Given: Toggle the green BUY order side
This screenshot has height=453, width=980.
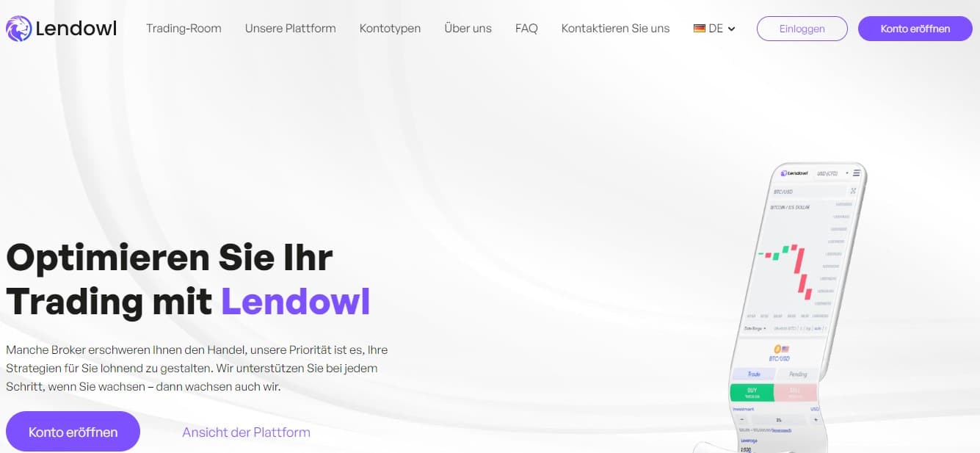Looking at the screenshot, I should [752, 393].
